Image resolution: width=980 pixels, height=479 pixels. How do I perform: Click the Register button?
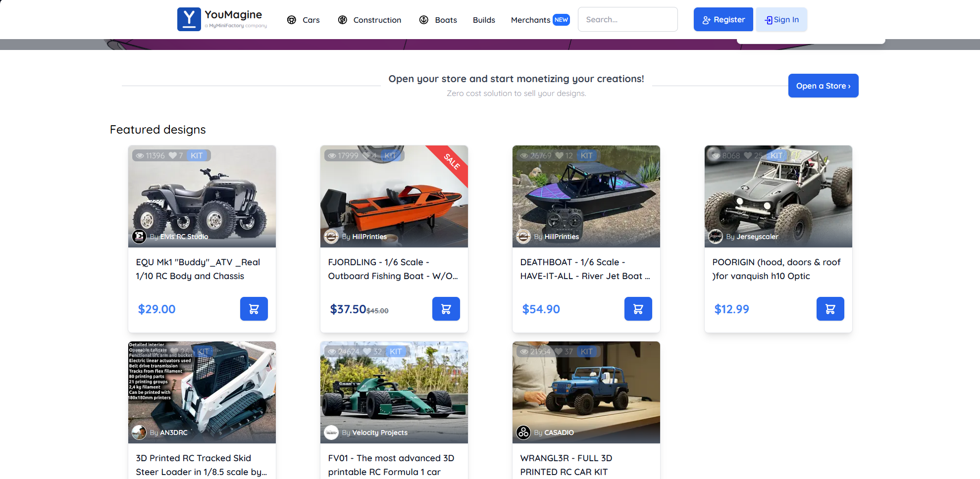(723, 20)
